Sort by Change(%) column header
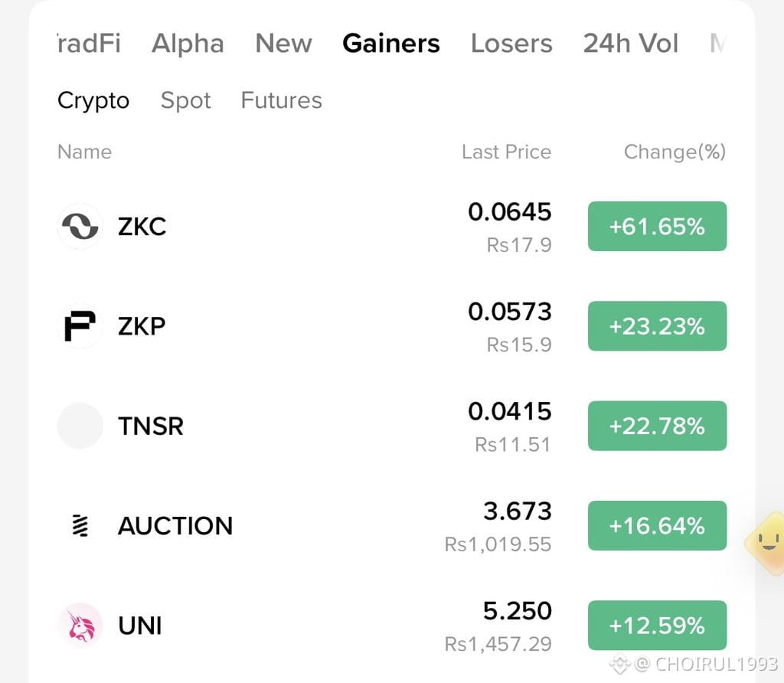The height and width of the screenshot is (683, 784). (675, 152)
